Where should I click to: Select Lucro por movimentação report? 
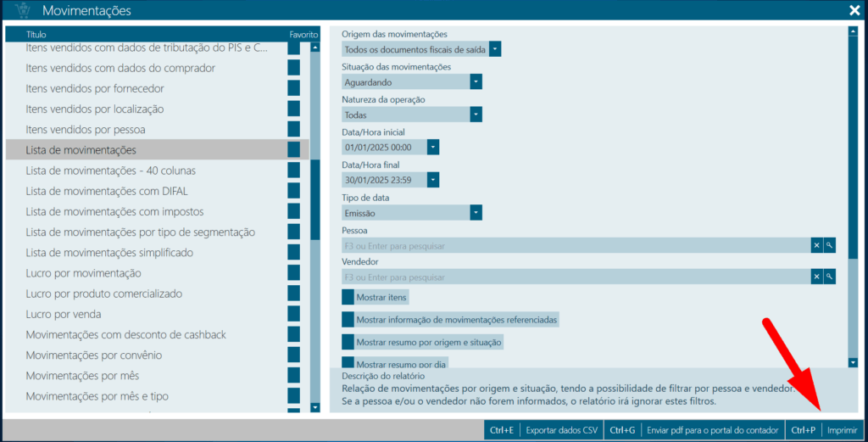point(83,273)
